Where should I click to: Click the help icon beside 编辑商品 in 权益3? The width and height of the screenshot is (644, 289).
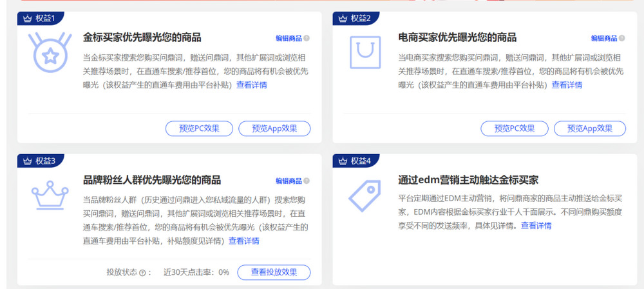pyautogui.click(x=307, y=181)
